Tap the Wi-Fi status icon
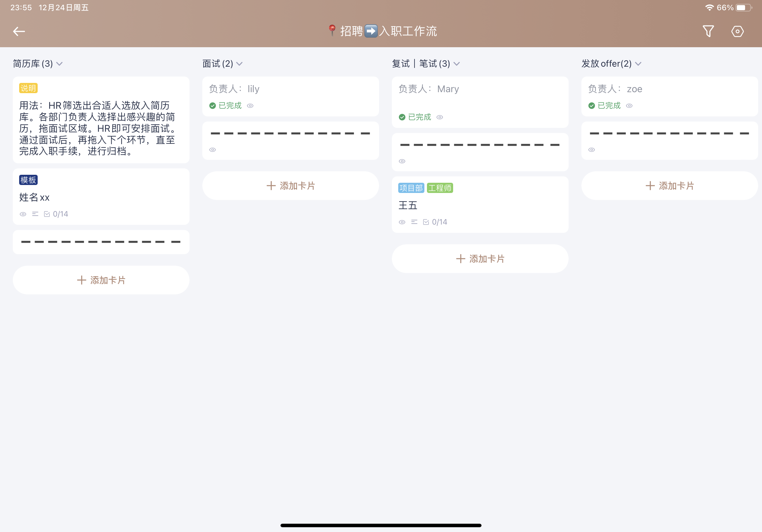Viewport: 762px width, 532px height. coord(709,7)
